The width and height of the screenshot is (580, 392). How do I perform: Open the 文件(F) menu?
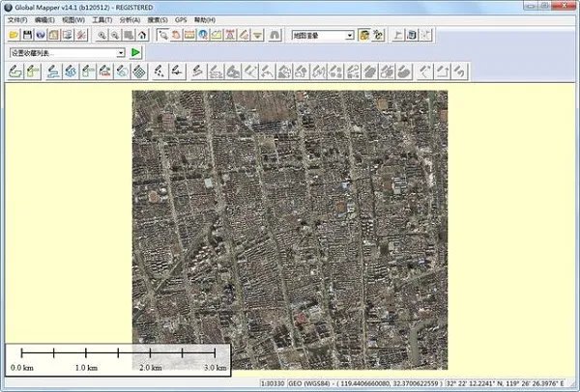tap(16, 19)
